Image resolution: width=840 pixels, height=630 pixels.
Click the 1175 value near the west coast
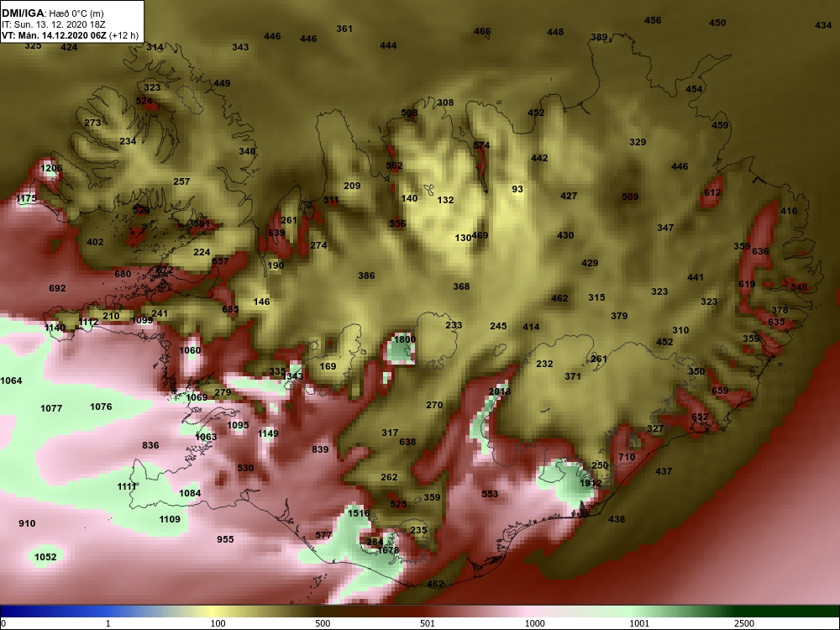(x=26, y=199)
